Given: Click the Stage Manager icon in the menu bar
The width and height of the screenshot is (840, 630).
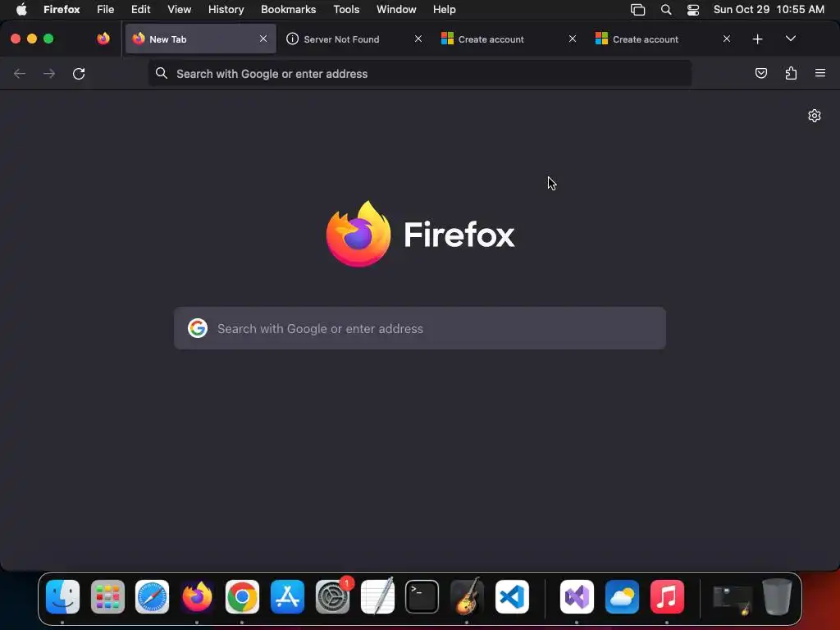Looking at the screenshot, I should 637,10.
